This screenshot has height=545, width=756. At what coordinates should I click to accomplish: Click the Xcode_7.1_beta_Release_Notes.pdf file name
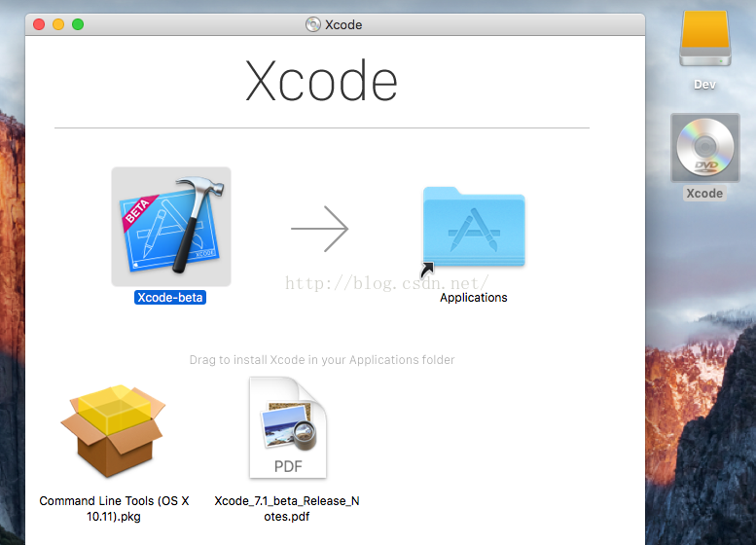pyautogui.click(x=287, y=508)
